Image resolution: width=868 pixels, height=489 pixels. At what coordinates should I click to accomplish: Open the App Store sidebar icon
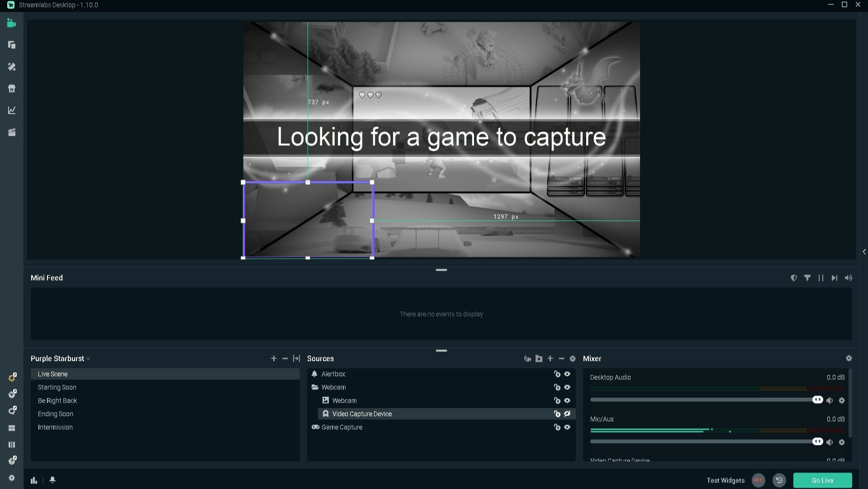pos(12,89)
